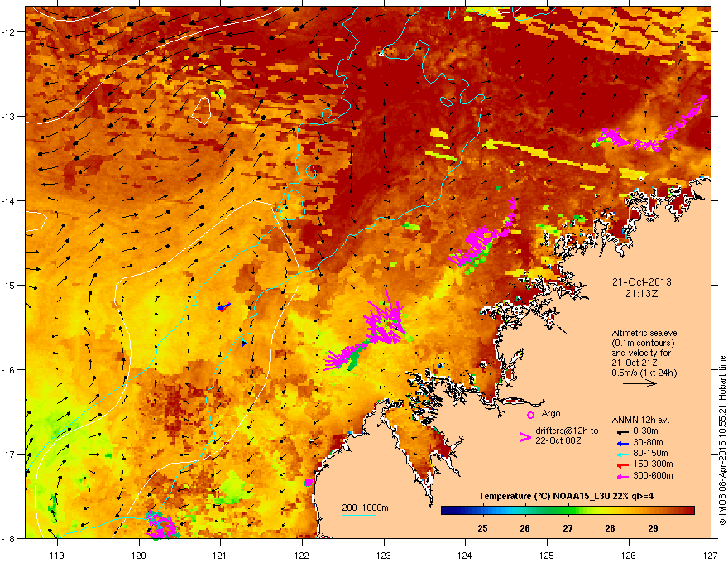
Task: Click the latitude axis label '-13'
Action: (x=9, y=116)
